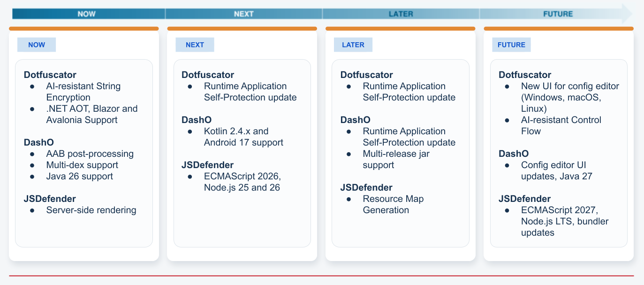Click the NOW segment of the timeline arrow
644x285 pixels.
(89, 14)
